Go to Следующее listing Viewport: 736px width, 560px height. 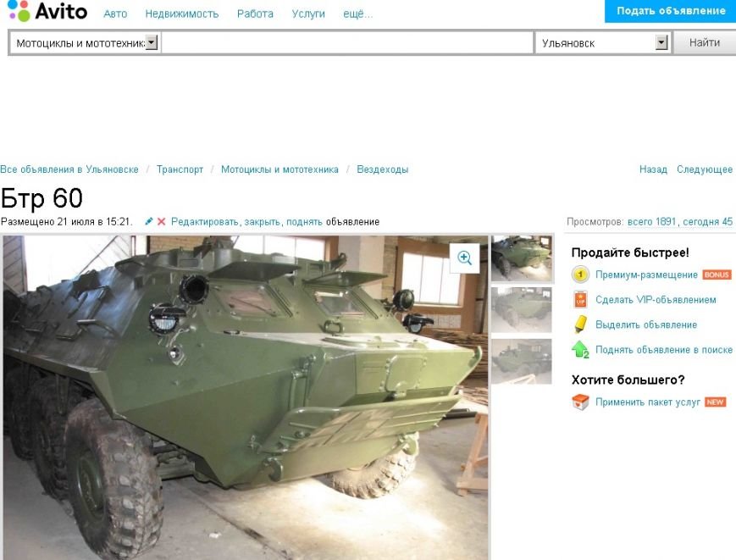coord(703,169)
